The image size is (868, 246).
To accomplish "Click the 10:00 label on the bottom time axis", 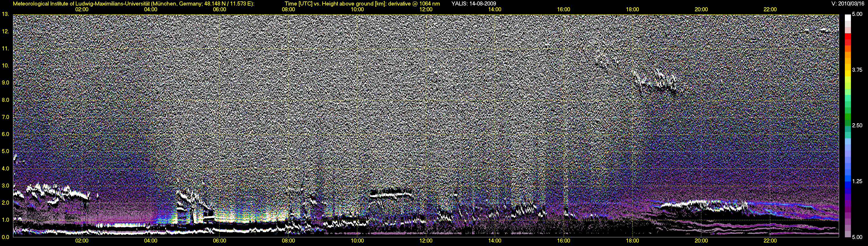I will pyautogui.click(x=357, y=241).
